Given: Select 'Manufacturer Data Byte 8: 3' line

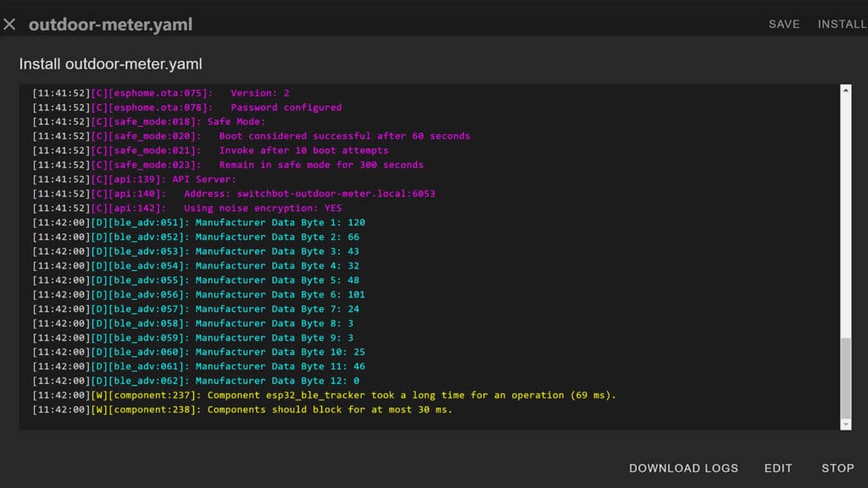Looking at the screenshot, I should 193,323.
